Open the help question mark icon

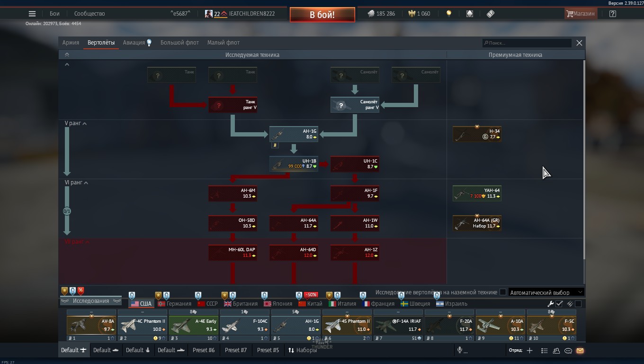[613, 14]
